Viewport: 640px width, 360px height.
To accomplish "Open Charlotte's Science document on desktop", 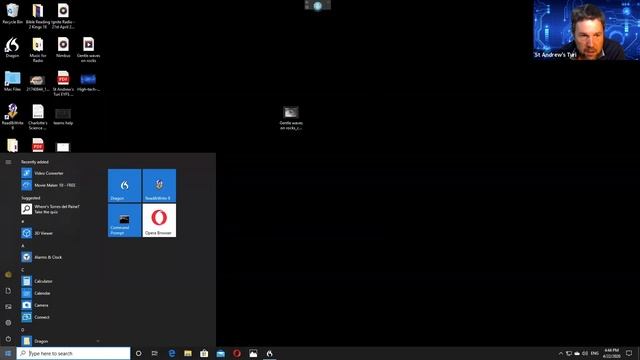I will click(x=38, y=117).
